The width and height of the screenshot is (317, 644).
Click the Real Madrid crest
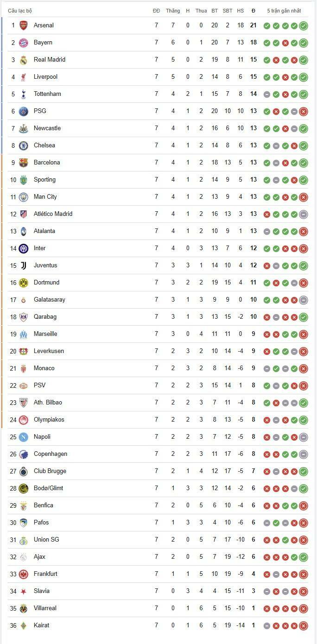click(x=23, y=60)
